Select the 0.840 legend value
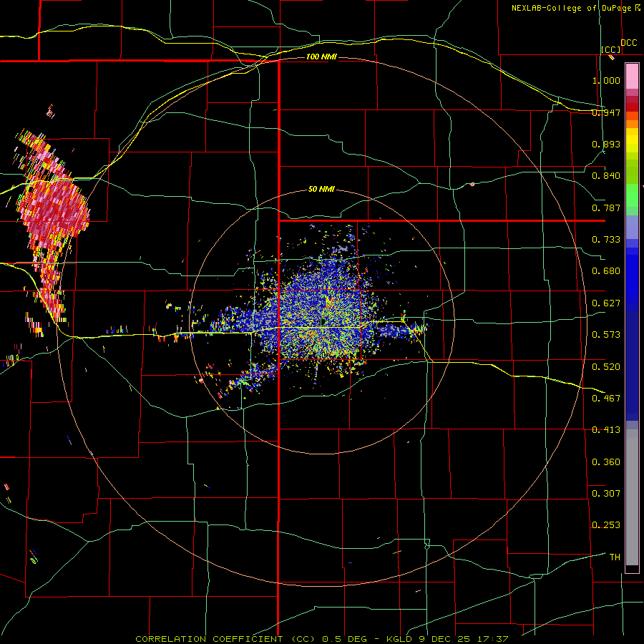The height and width of the screenshot is (644, 644). pos(606,176)
